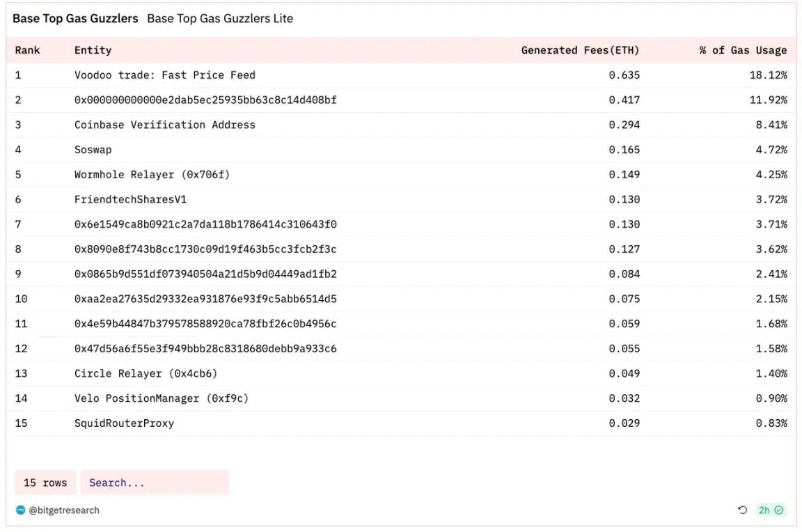Open the @bitgetresearch author link
802x532 pixels.
click(x=64, y=510)
